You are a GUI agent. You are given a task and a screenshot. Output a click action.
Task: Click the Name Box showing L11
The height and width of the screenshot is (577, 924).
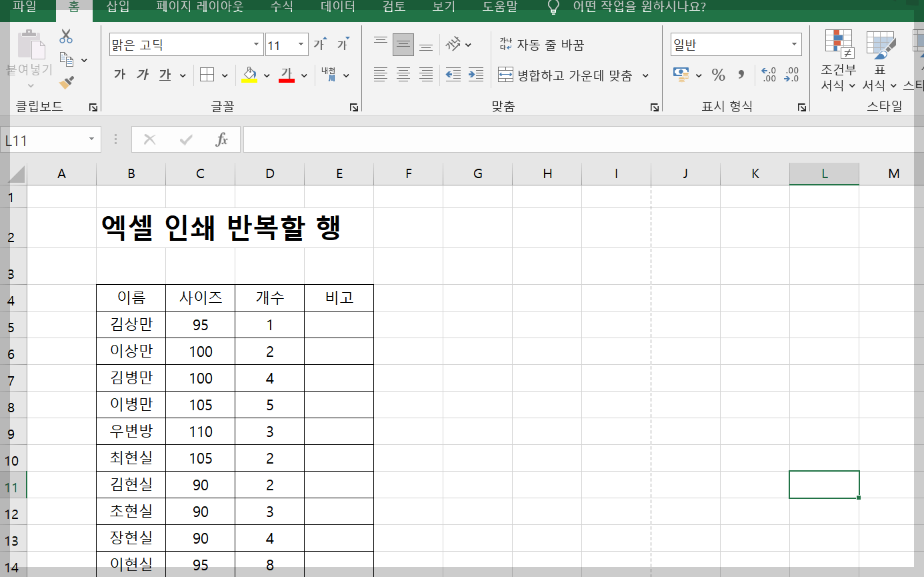coord(44,140)
